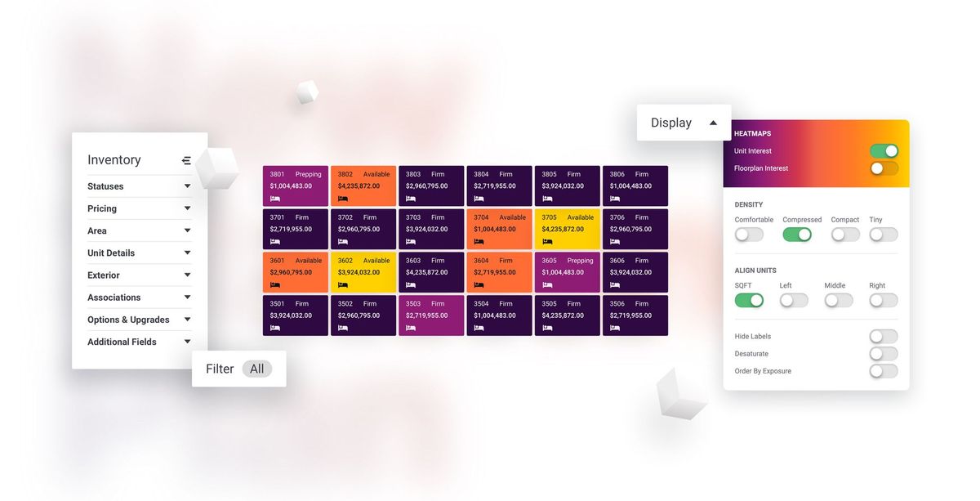Click the bed icon on unit 3501

[276, 326]
